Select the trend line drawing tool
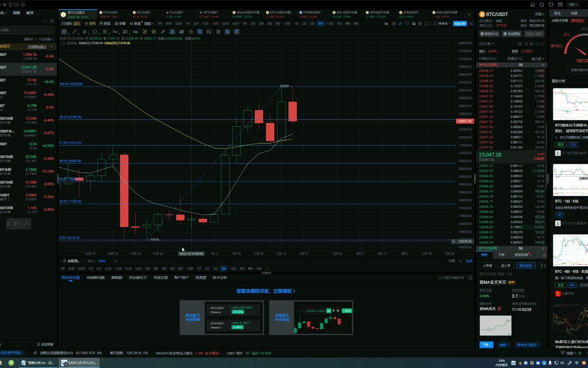Image resolution: width=588 pixels, height=368 pixels. [74, 32]
